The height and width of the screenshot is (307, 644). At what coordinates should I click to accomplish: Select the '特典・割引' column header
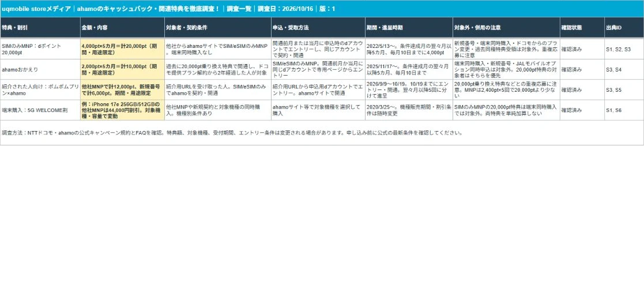click(40, 28)
